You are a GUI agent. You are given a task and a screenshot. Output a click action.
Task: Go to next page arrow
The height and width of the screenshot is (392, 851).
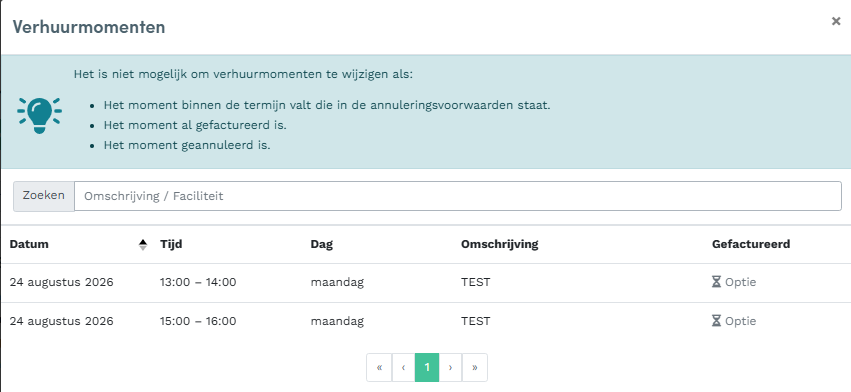click(450, 368)
